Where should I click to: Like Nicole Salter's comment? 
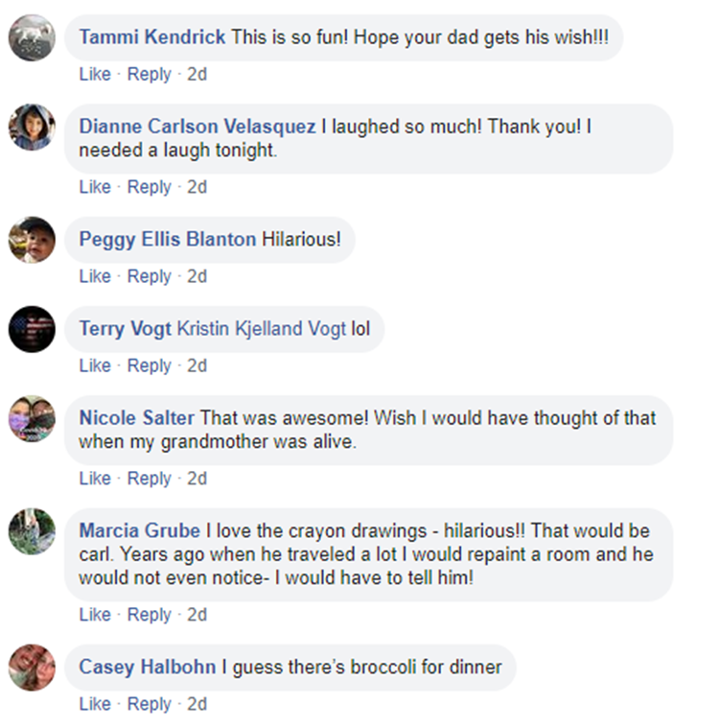click(95, 479)
